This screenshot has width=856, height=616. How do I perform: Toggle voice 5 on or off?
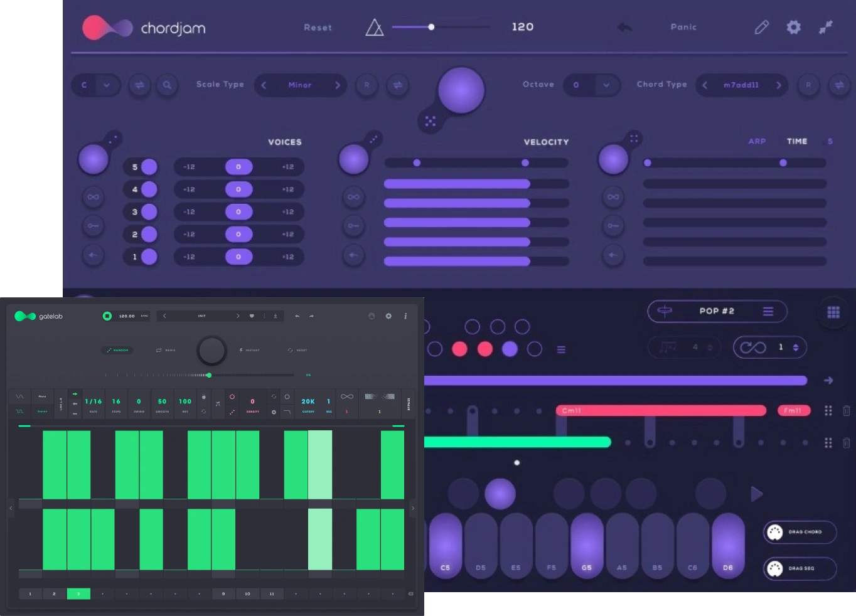(x=149, y=167)
